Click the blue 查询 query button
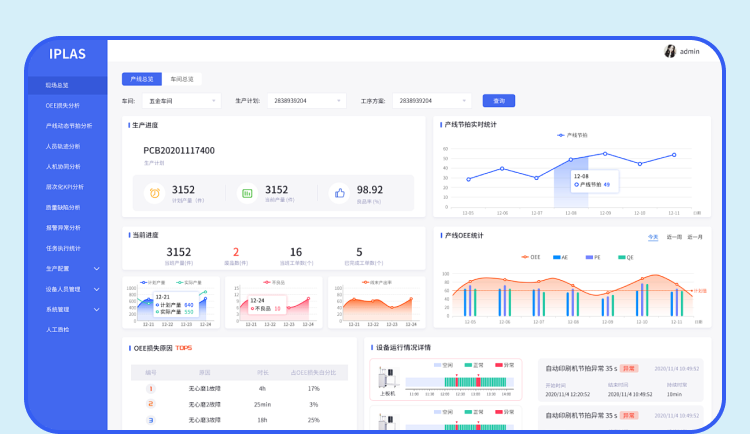 pos(498,101)
